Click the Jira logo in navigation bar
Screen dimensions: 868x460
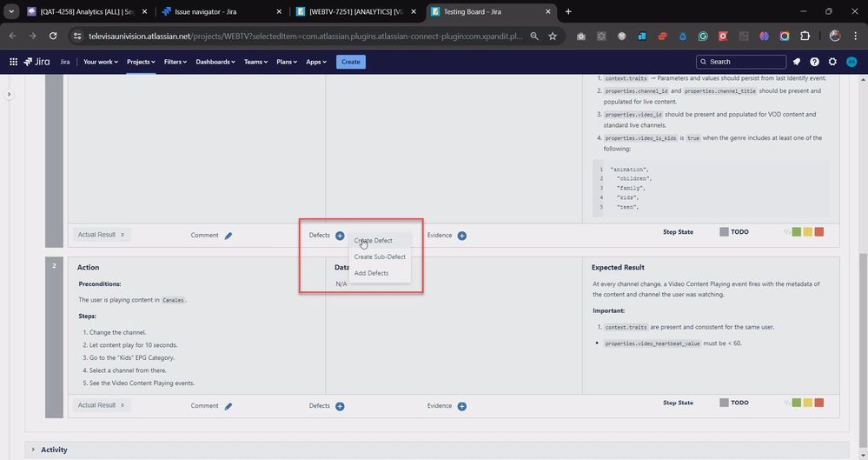(37, 62)
